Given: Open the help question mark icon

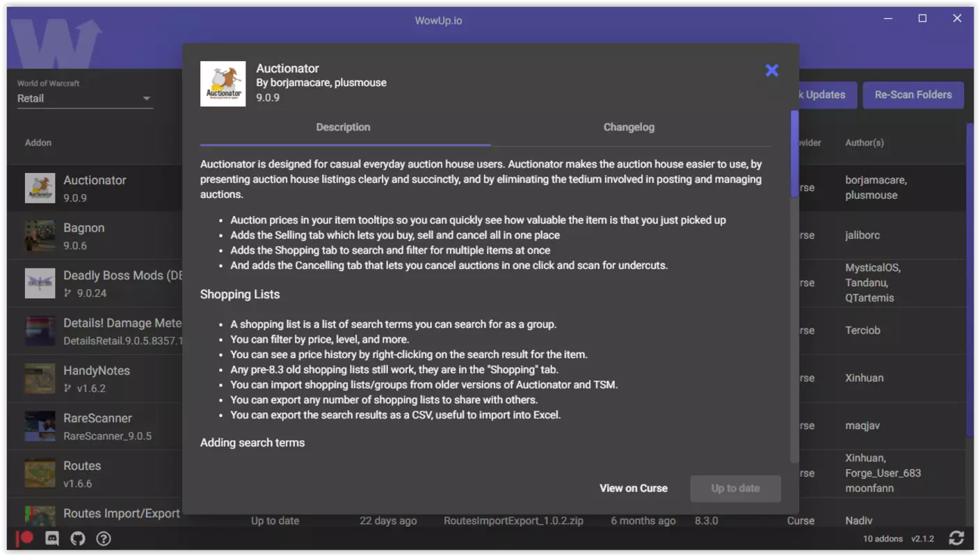Looking at the screenshot, I should click(x=104, y=538).
